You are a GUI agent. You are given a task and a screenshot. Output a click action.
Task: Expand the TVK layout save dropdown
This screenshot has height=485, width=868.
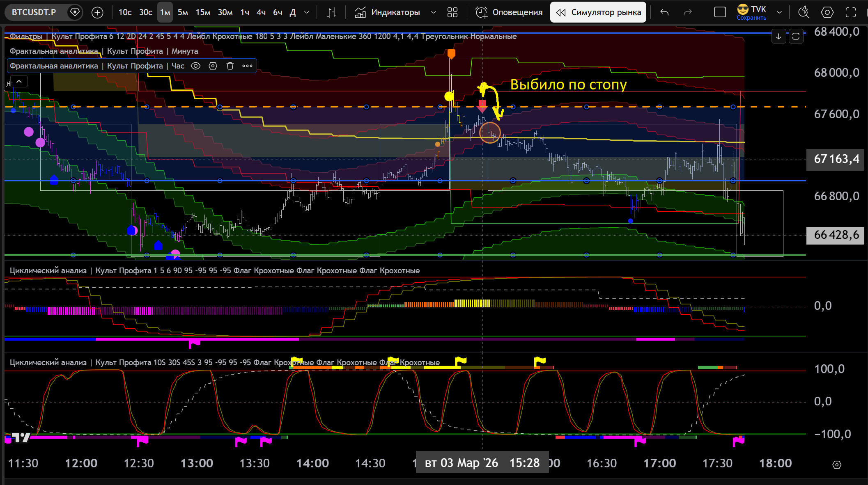point(779,13)
